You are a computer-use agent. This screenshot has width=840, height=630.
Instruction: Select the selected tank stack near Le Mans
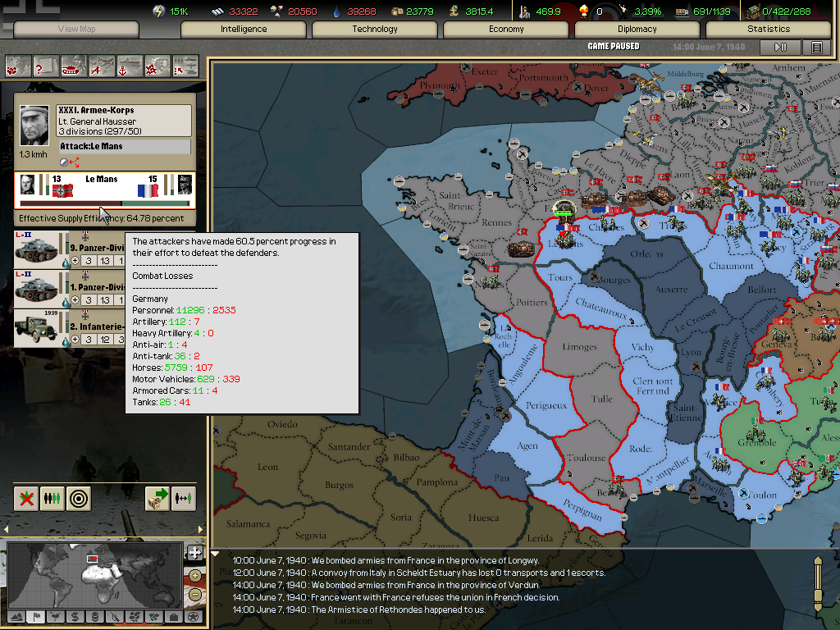pos(564,212)
